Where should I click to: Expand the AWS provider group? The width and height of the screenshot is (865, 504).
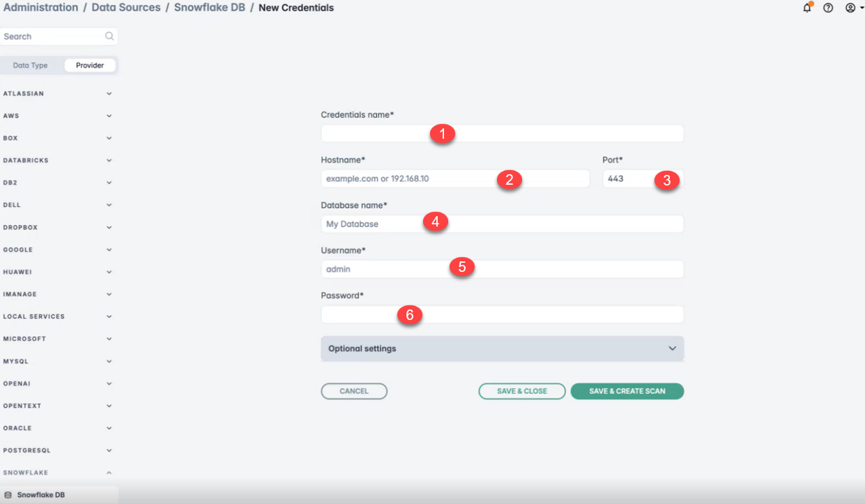coord(109,116)
